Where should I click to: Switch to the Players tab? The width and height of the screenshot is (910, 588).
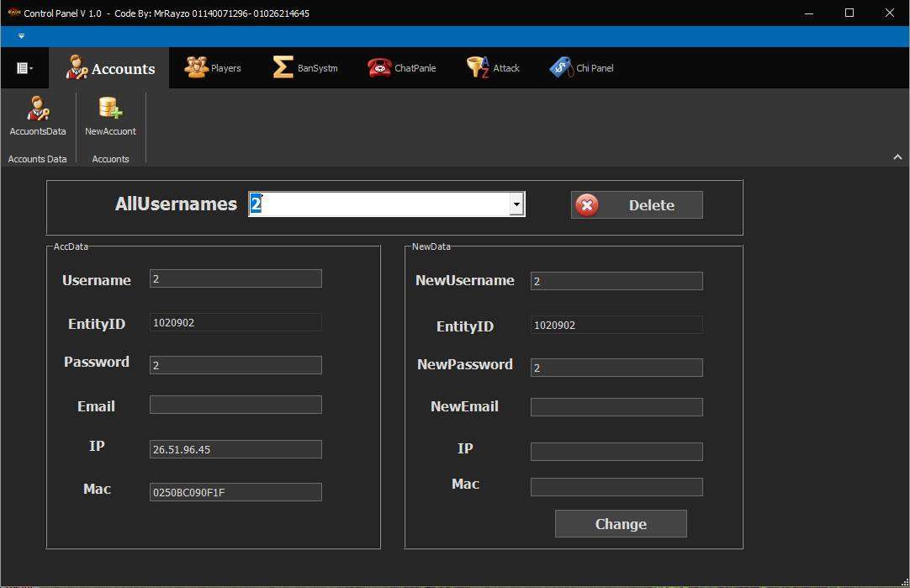213,68
